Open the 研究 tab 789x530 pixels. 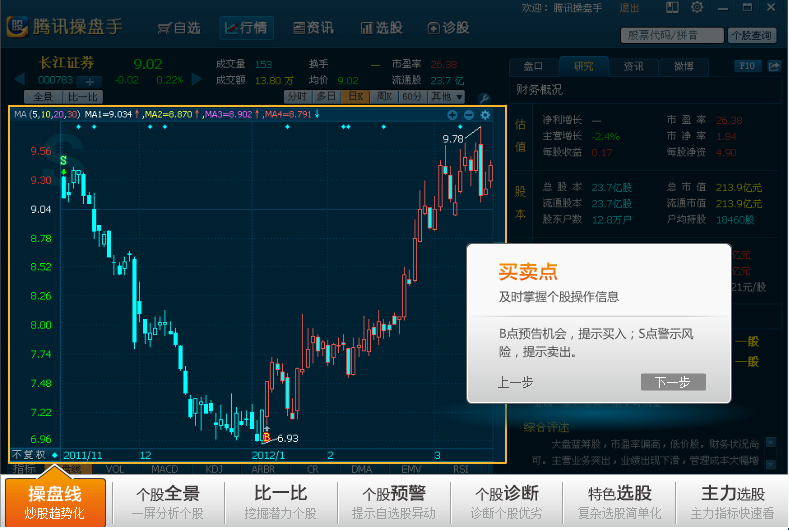point(584,66)
